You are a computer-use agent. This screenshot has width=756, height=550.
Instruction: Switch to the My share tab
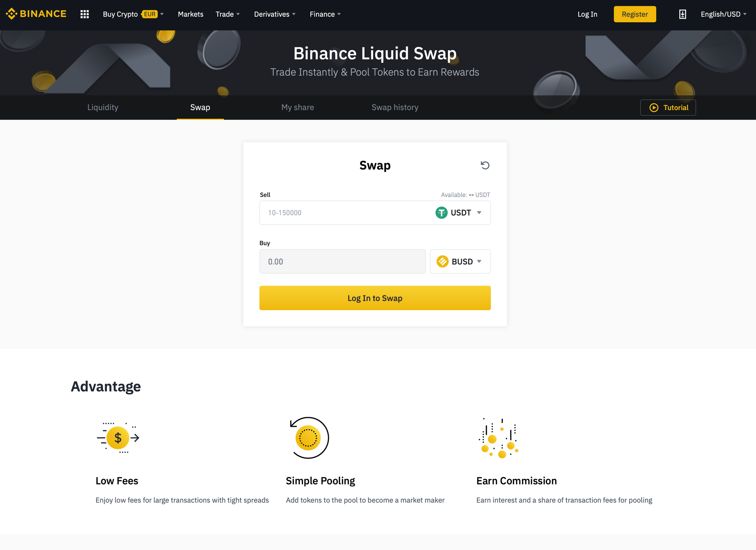pos(297,107)
